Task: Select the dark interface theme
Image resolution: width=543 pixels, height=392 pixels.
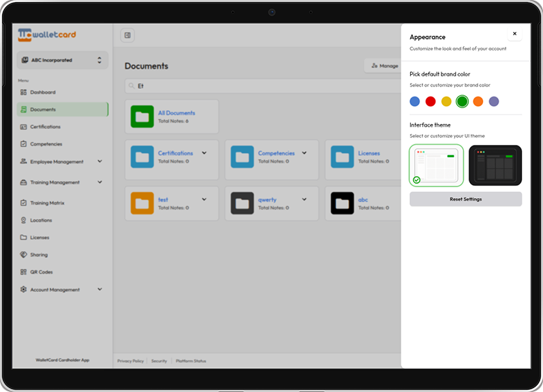Action: coord(495,165)
